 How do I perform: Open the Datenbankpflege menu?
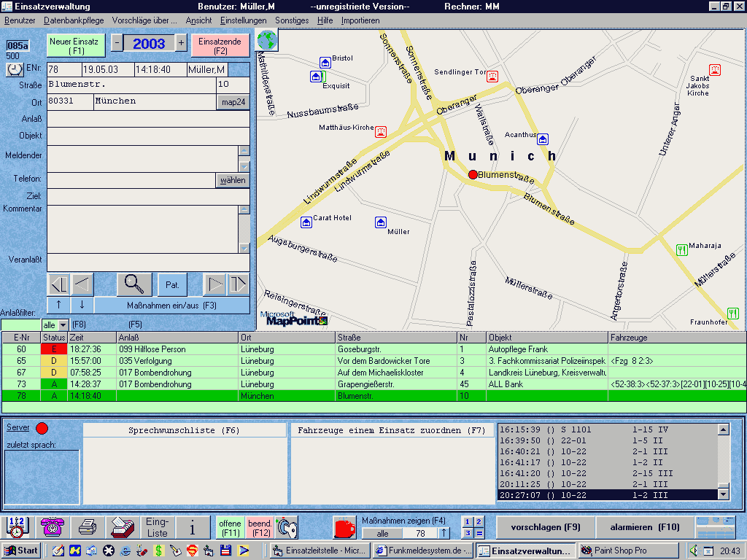[x=74, y=20]
